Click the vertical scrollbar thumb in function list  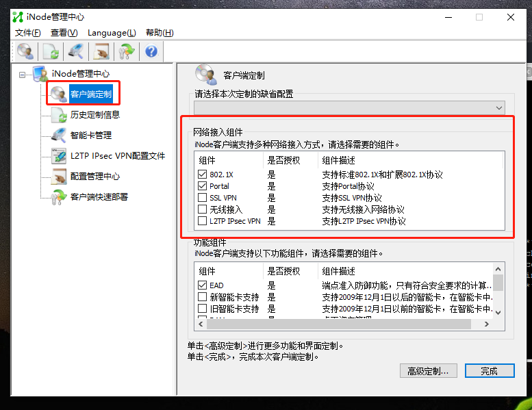498,283
